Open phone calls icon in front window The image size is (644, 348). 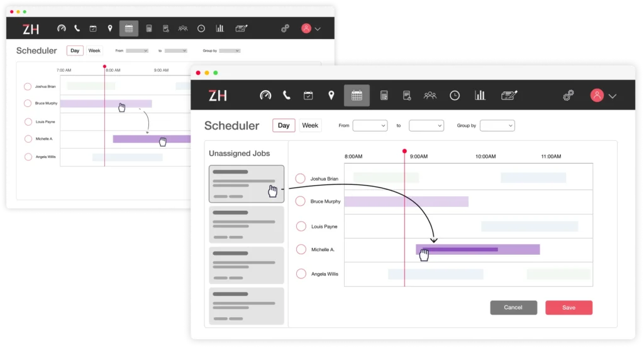coord(287,95)
